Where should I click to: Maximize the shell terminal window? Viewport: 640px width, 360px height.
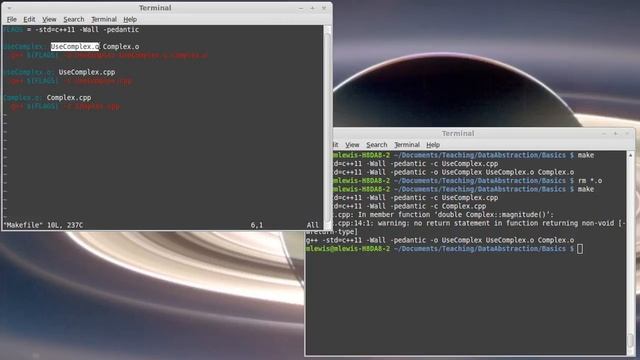(x=616, y=133)
